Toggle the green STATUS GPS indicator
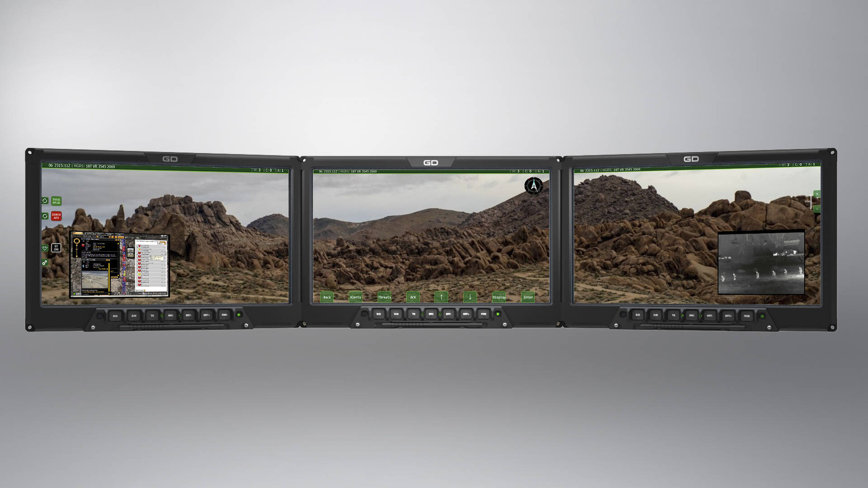Screen dimensions: 868x488 click(57, 201)
